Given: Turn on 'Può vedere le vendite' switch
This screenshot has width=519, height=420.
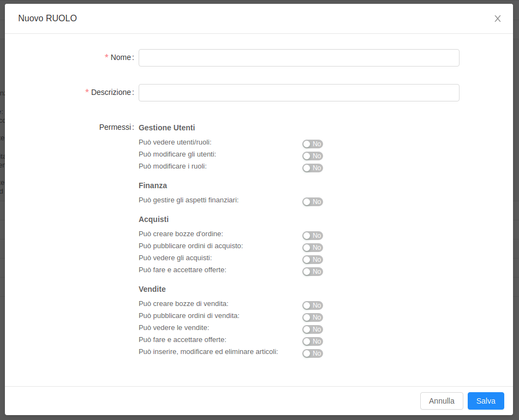Looking at the screenshot, I should click(313, 329).
